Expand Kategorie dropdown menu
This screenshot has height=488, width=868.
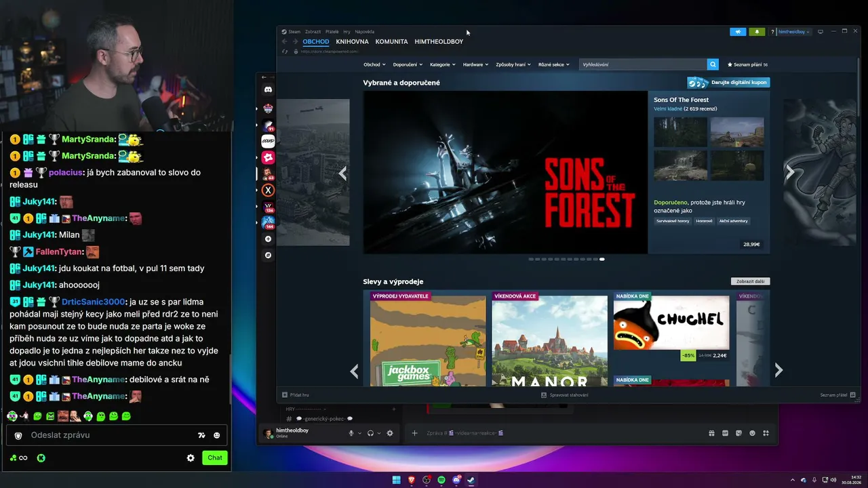point(443,64)
